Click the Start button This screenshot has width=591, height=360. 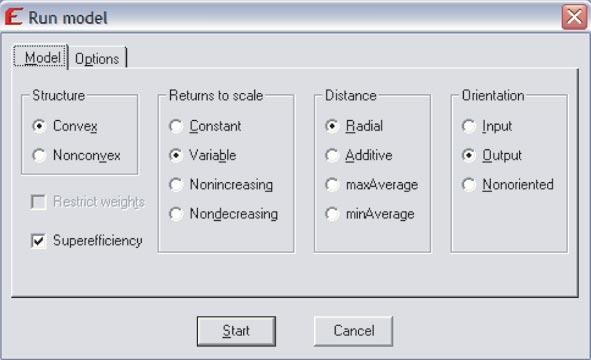coord(236,331)
